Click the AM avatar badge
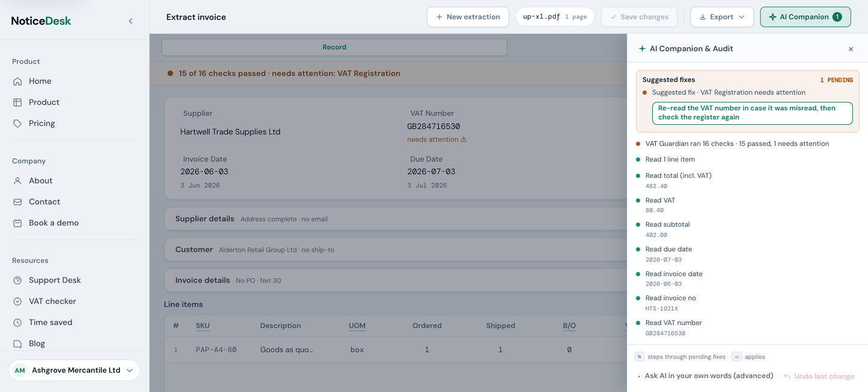 click(x=20, y=370)
